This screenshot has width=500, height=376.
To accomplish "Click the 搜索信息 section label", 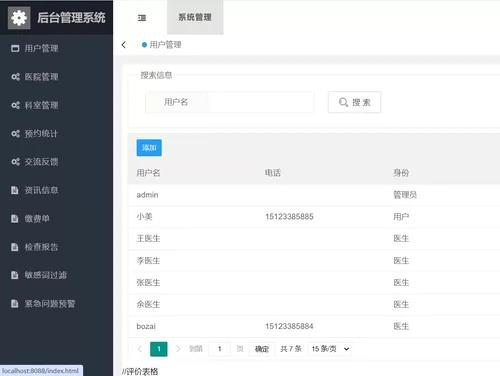I will click(156, 75).
